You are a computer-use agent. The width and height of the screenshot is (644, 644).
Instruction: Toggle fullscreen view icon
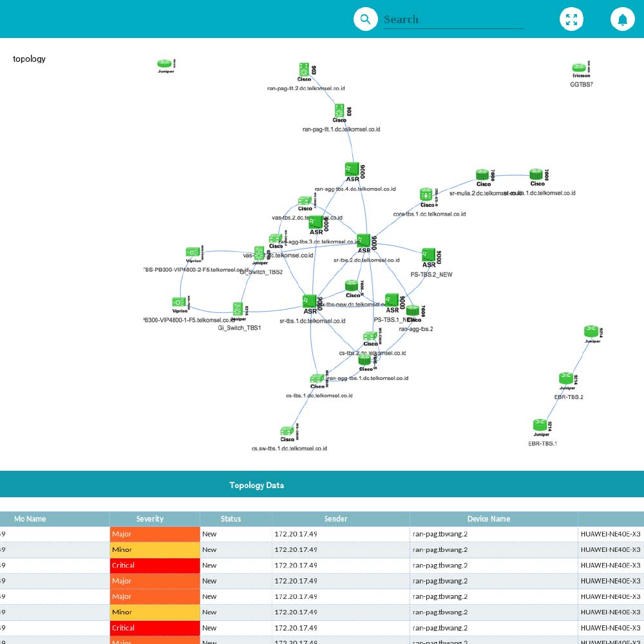tap(571, 19)
